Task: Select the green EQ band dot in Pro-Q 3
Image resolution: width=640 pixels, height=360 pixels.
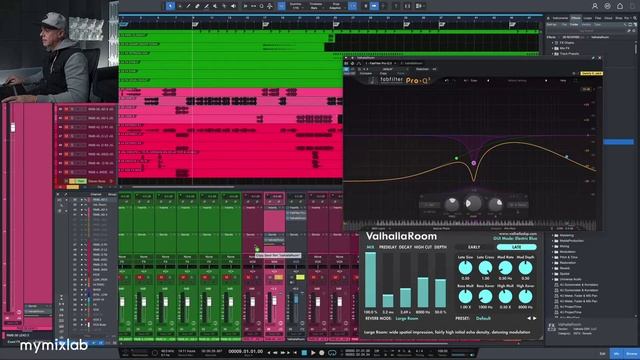Action: click(x=456, y=158)
